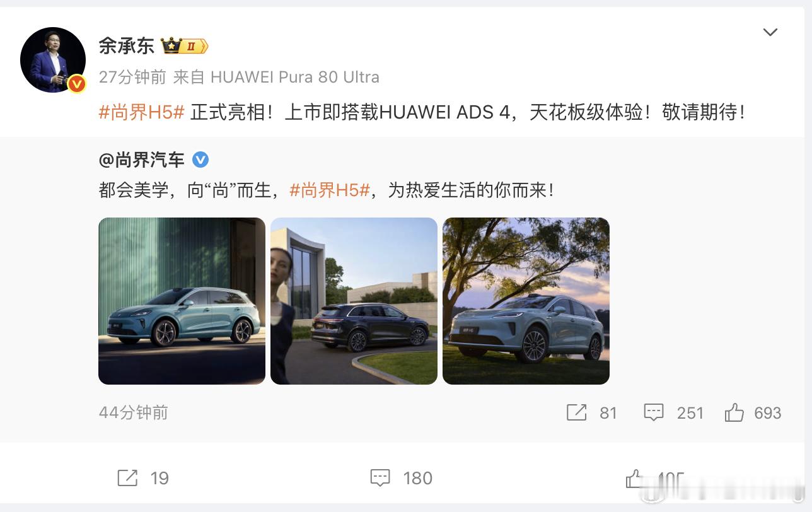The height and width of the screenshot is (512, 812).
Task: View the dark SUV rear photo
Action: coord(354,301)
